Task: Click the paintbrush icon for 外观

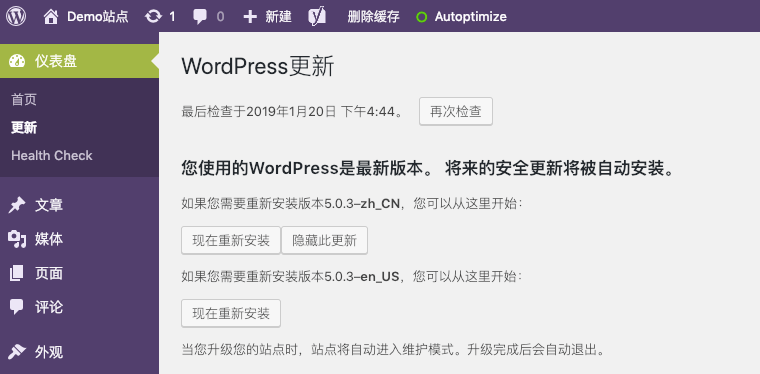Action: 17,352
